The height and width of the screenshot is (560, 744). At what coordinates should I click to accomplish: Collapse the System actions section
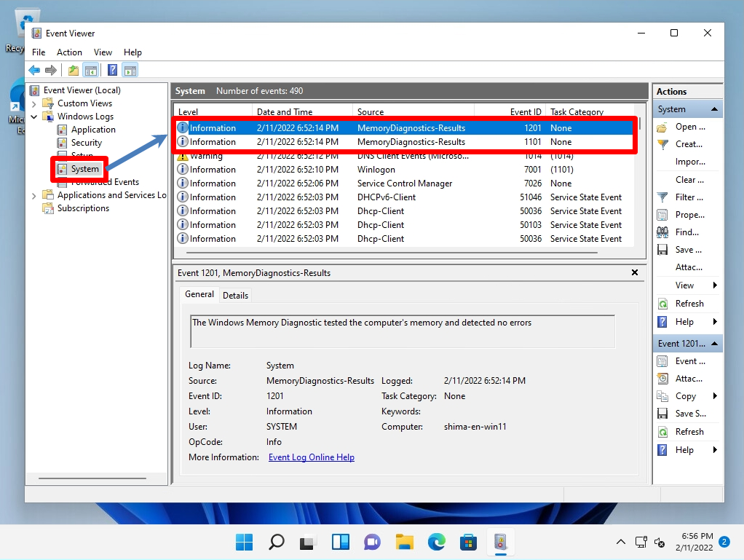(x=714, y=110)
